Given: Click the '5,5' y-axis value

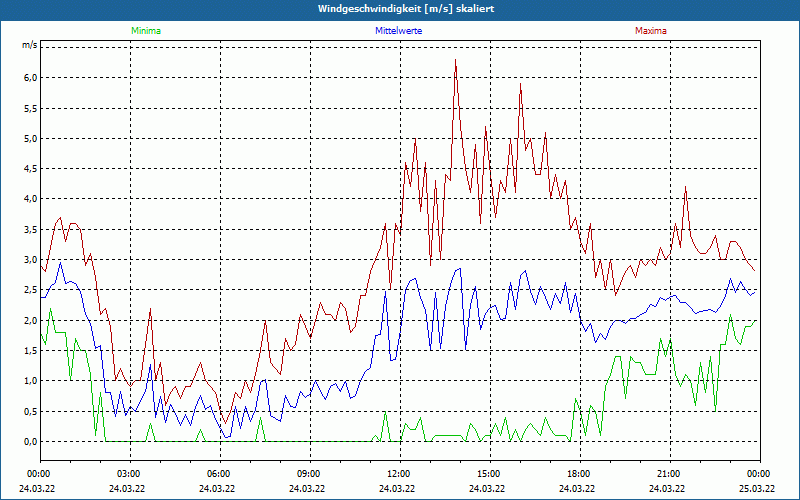Looking at the screenshot, I should point(30,108).
